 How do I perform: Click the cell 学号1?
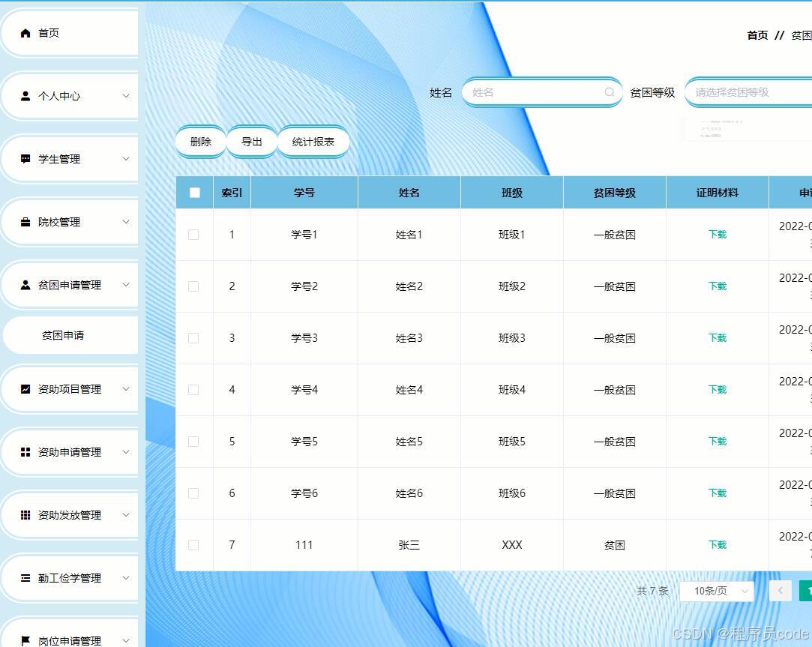tap(304, 235)
